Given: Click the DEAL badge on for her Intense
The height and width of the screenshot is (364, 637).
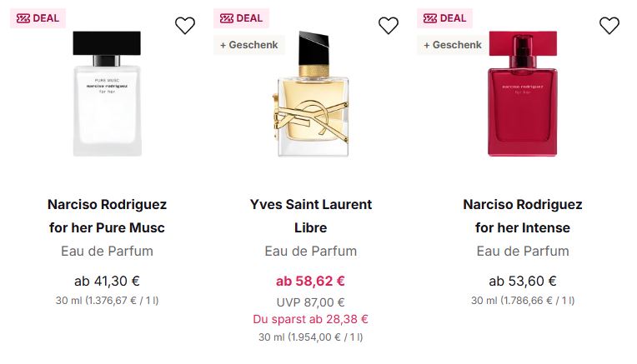Looking at the screenshot, I should point(445,18).
